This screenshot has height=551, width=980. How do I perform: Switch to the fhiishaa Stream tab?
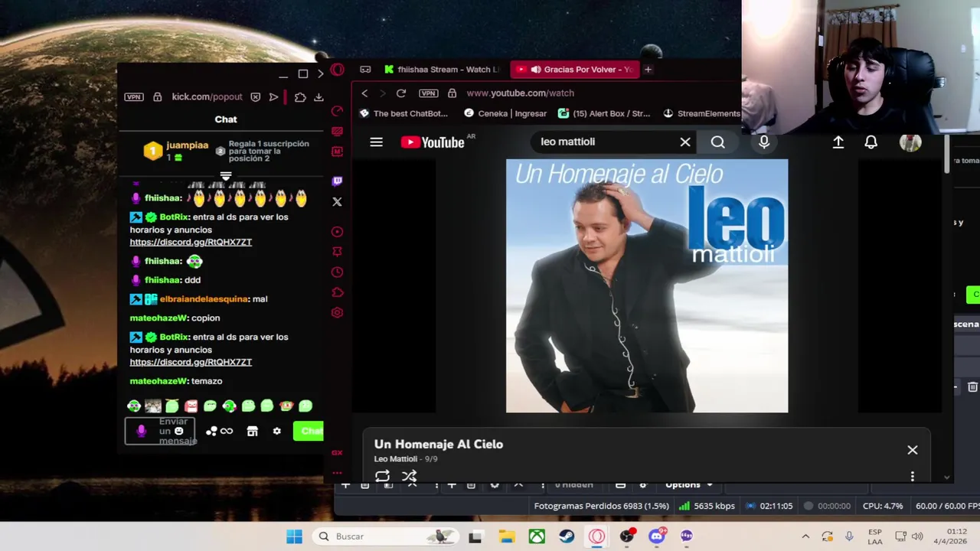[443, 69]
